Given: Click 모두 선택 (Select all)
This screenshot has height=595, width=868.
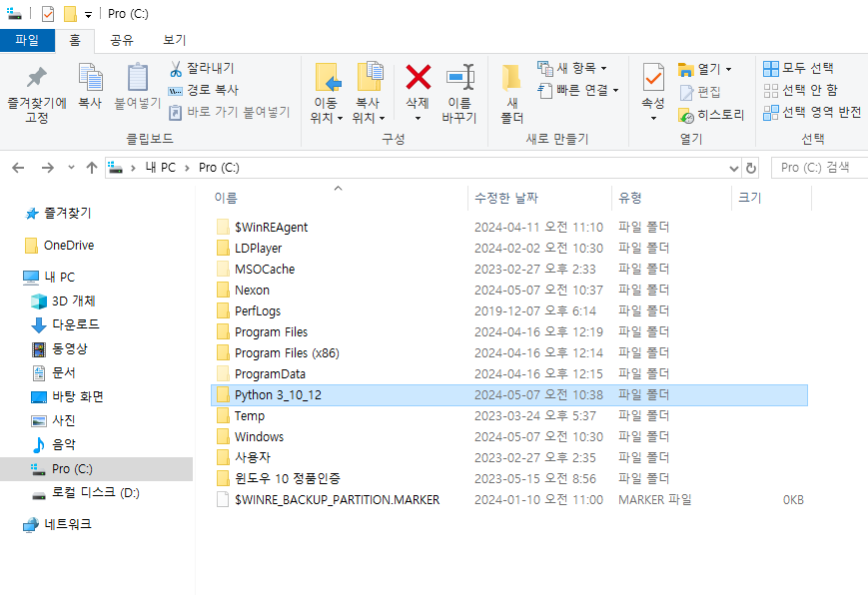Looking at the screenshot, I should (798, 69).
